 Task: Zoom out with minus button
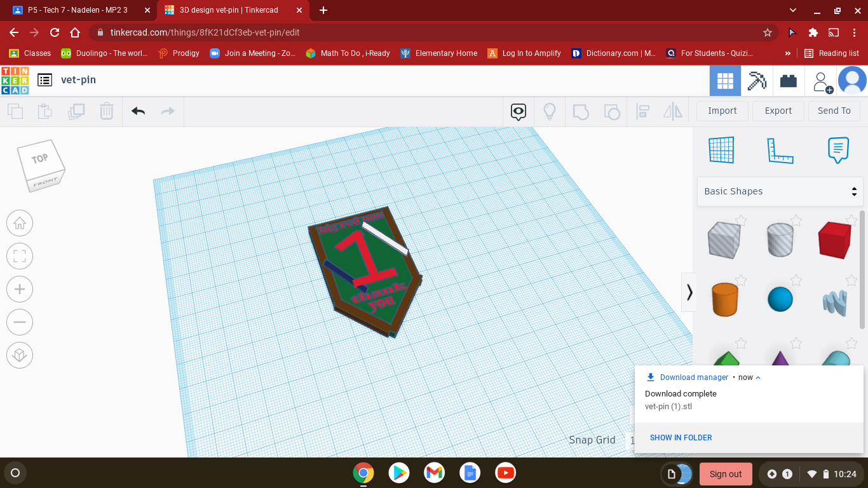(20, 322)
